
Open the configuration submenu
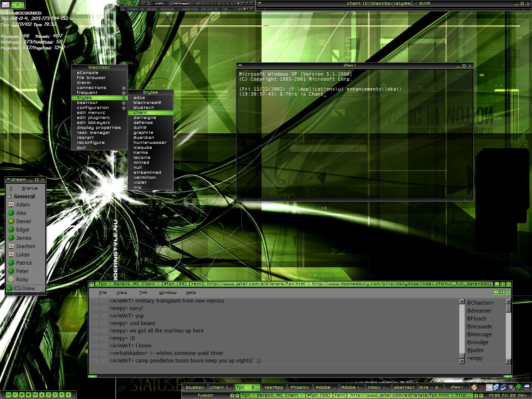(99, 108)
